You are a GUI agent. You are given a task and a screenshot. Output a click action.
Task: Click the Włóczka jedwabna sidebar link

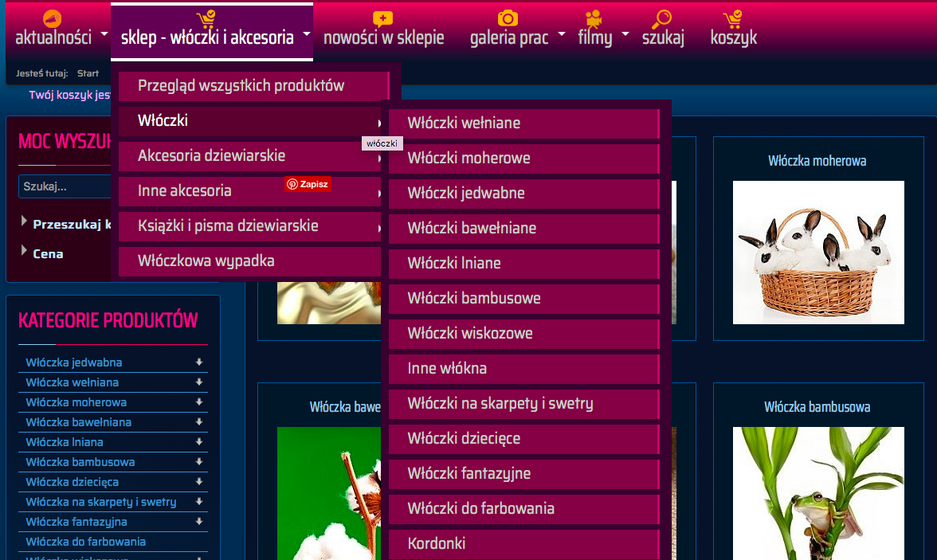point(74,362)
